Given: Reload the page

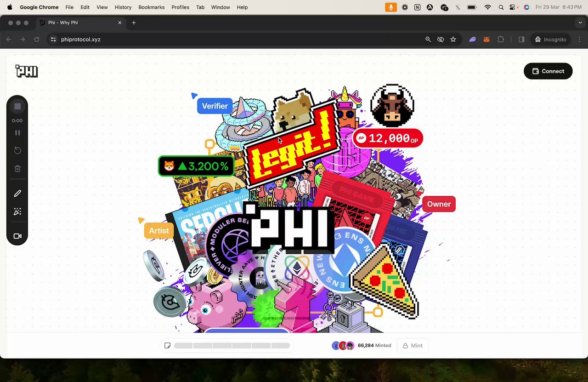Looking at the screenshot, I should tap(37, 40).
